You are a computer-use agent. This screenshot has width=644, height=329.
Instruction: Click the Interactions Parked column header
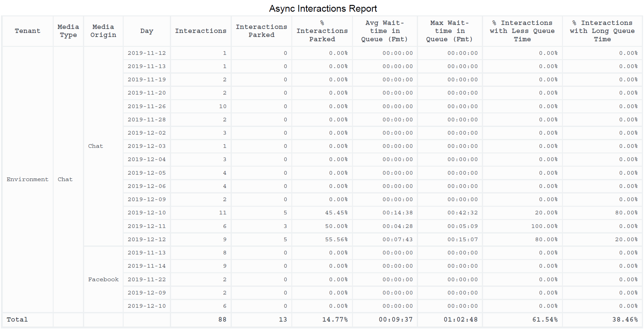point(261,31)
